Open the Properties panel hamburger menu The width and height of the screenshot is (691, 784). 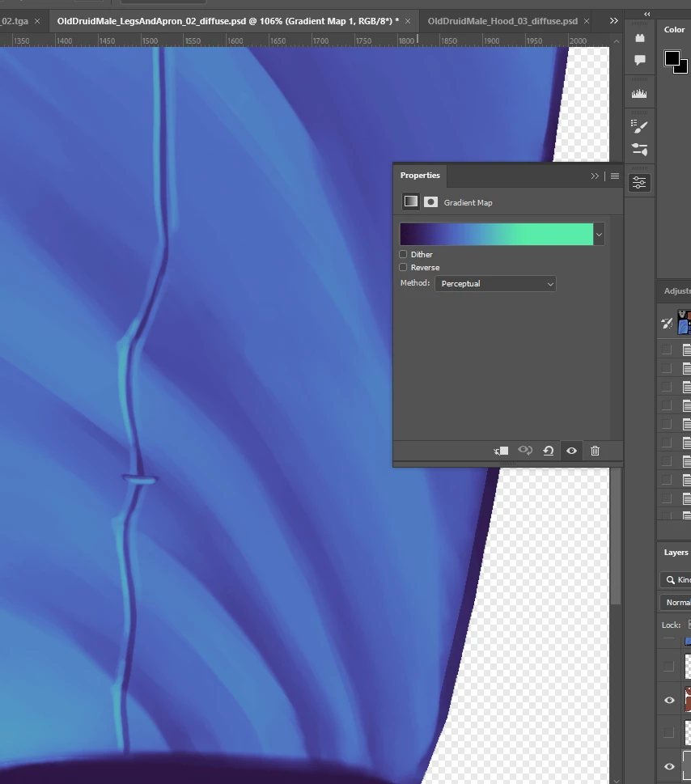615,176
